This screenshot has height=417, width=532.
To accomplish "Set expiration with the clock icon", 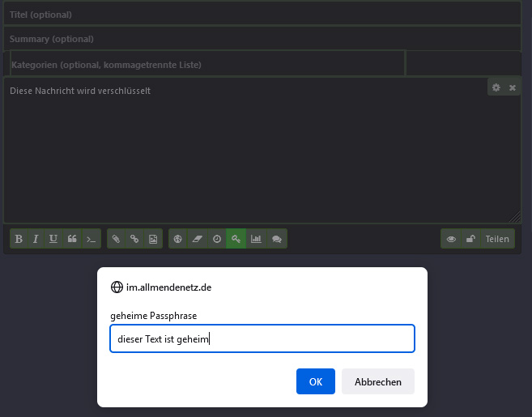I will (x=216, y=239).
